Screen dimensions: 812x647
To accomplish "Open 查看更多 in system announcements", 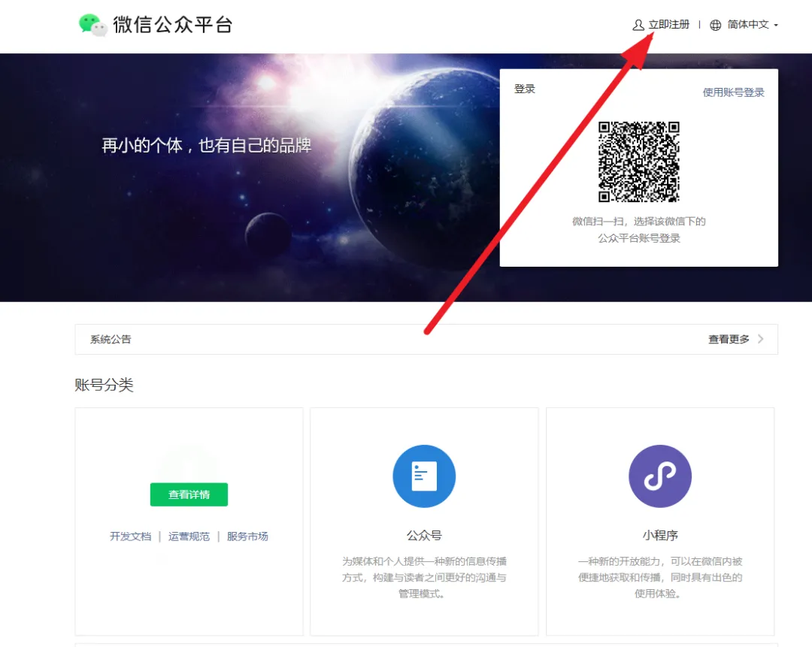I will [x=729, y=340].
